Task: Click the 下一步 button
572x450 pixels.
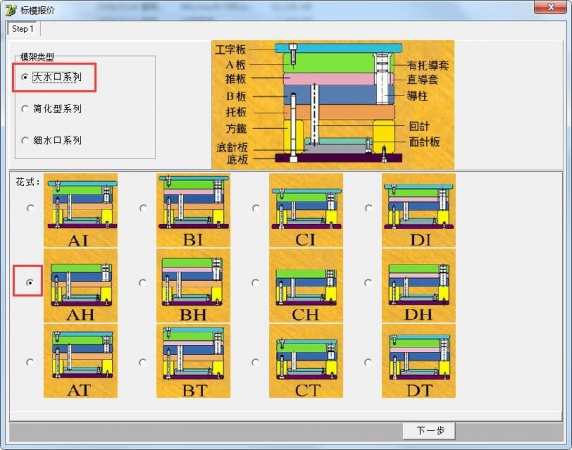Action: [x=429, y=431]
